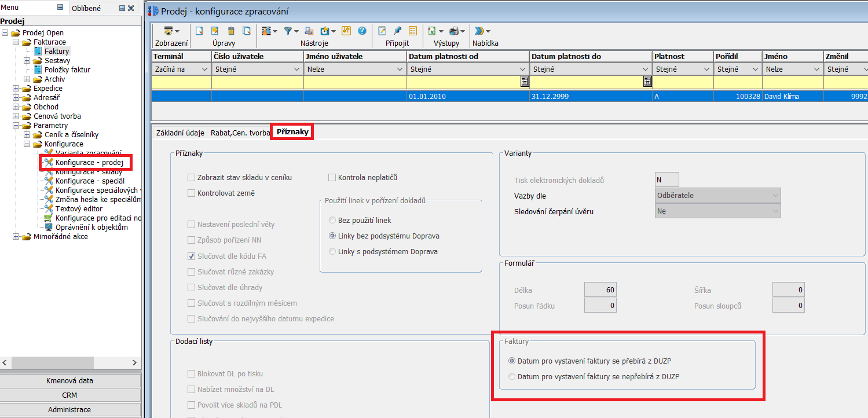Check the Kontrola neplatičů checkbox

(x=332, y=178)
